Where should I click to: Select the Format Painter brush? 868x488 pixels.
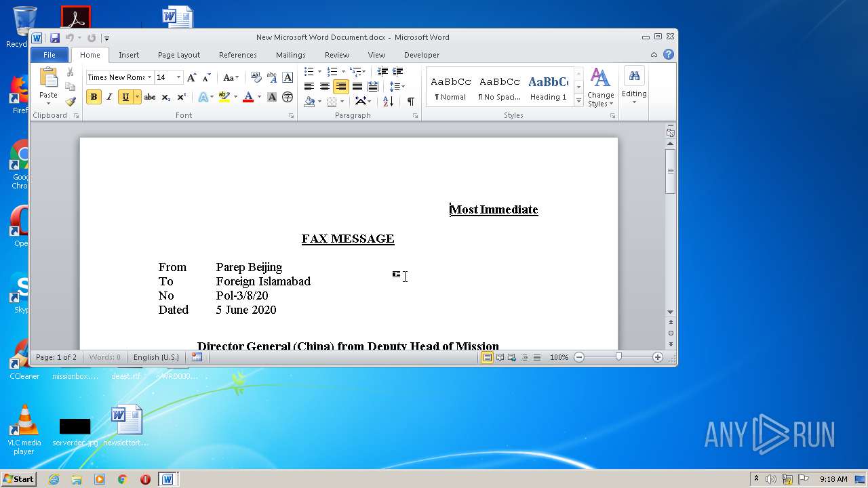pyautogui.click(x=70, y=102)
